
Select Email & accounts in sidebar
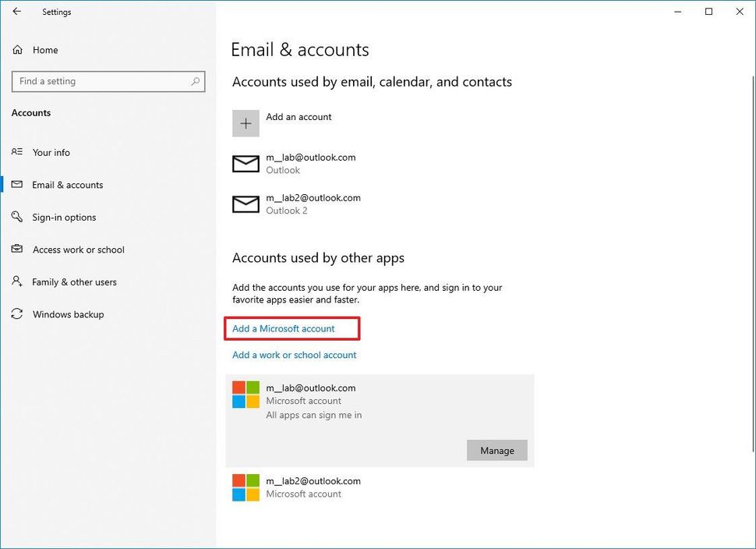[x=68, y=185]
